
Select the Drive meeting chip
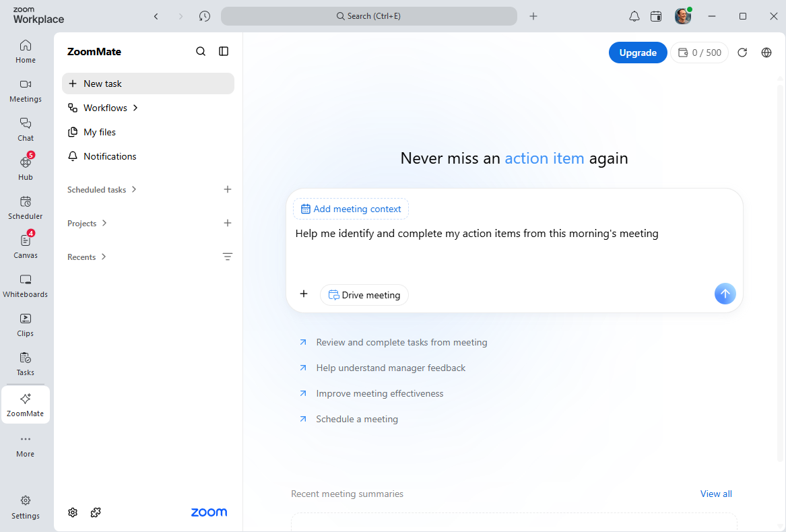tap(364, 295)
